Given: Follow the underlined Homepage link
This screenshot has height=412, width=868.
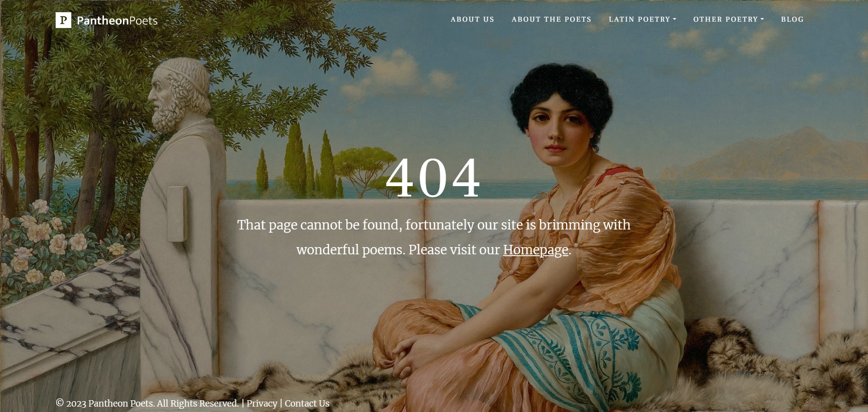Looking at the screenshot, I should (x=536, y=250).
